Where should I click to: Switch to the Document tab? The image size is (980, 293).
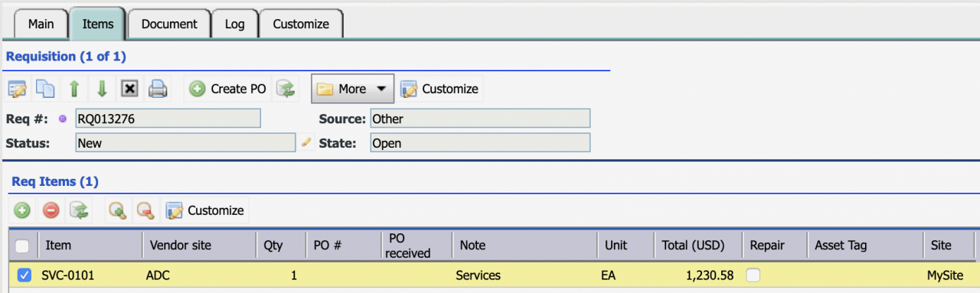pos(169,24)
